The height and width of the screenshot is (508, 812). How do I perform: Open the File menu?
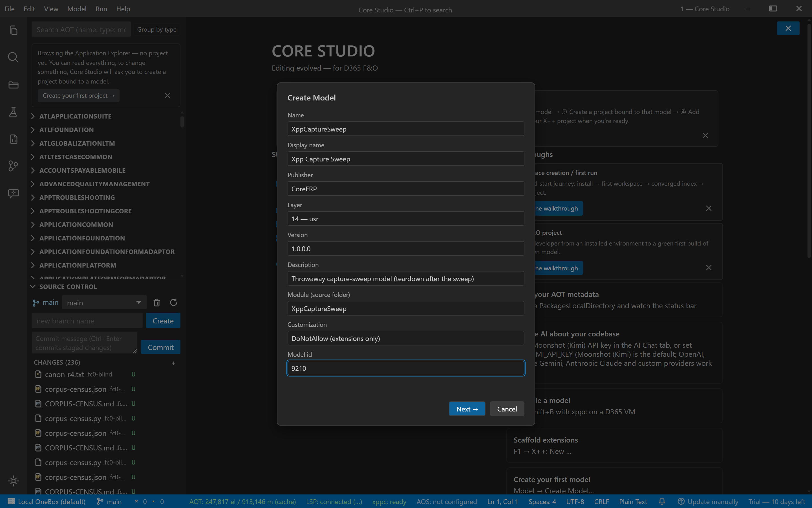click(x=9, y=9)
